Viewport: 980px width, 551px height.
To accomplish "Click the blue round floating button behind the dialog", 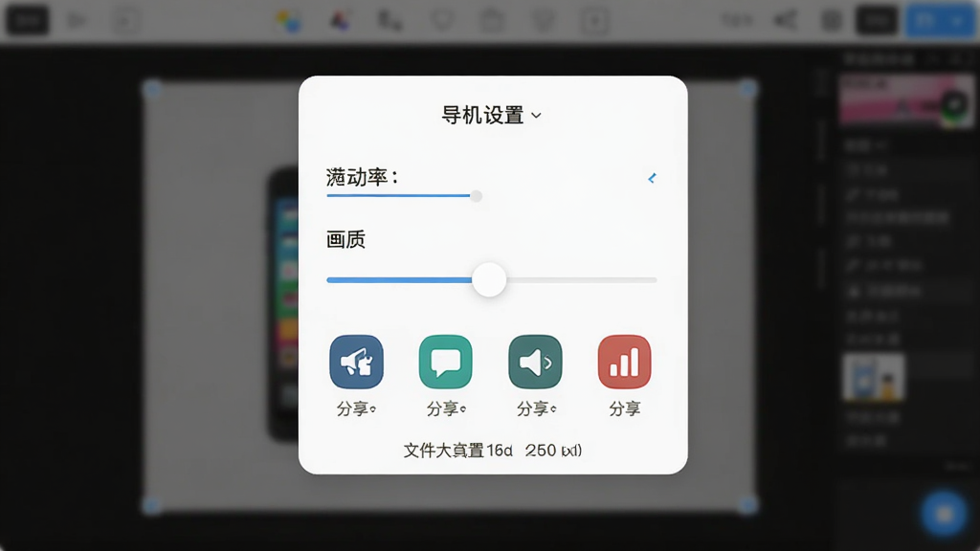I will [945, 514].
